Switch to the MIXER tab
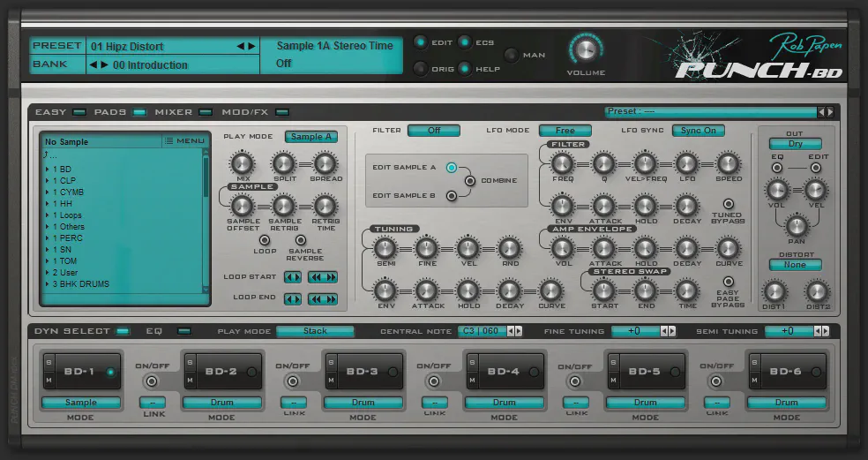Screen dimensions: 868x460 click(x=205, y=113)
